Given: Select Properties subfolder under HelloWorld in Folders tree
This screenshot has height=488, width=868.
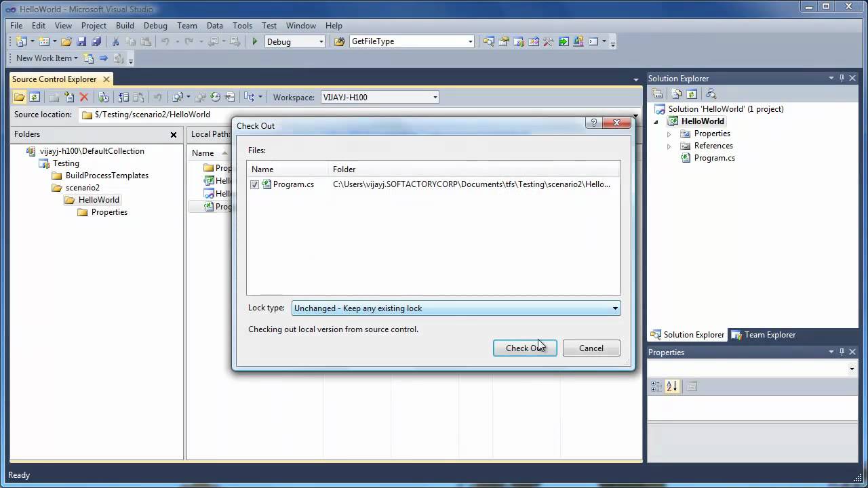Looking at the screenshot, I should coord(109,212).
